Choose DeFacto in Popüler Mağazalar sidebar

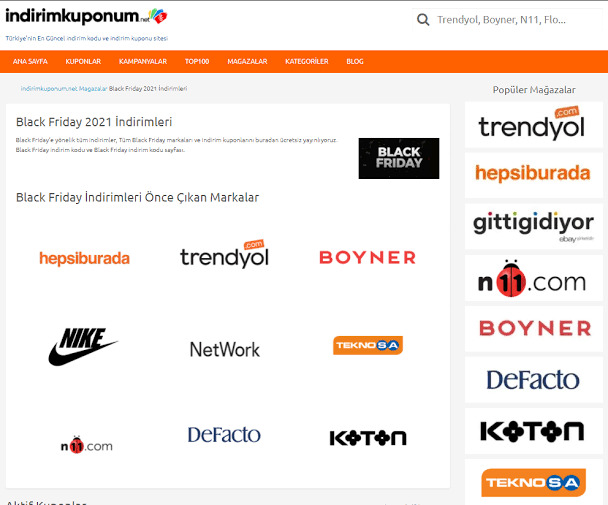tap(534, 380)
